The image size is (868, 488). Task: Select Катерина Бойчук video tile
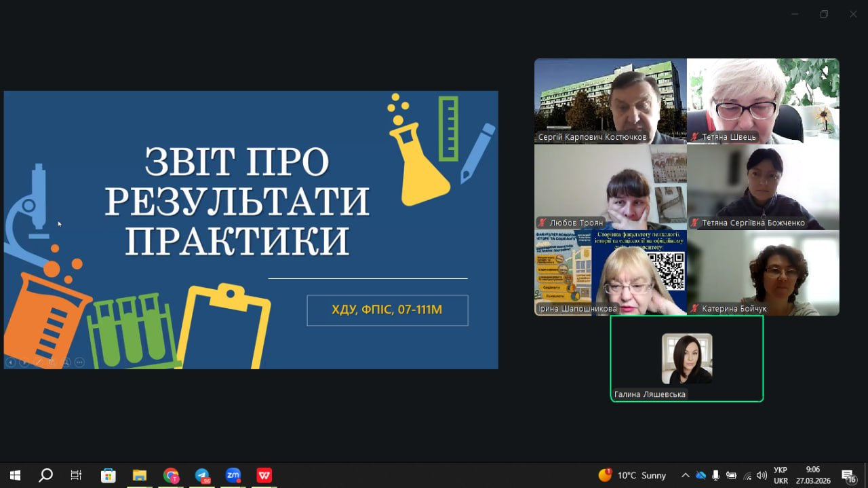click(764, 273)
